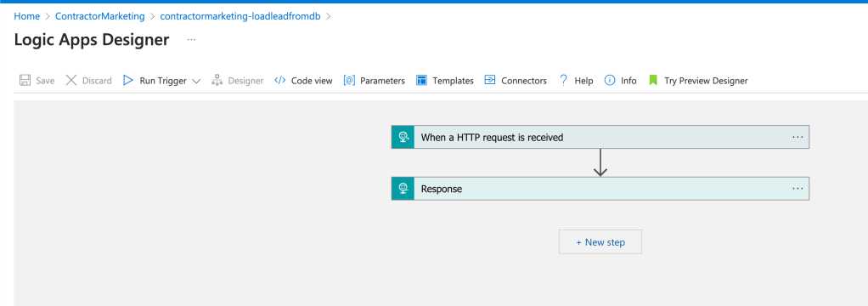Click the Run Trigger label
Viewport: 868px width, 306px height.
pyautogui.click(x=163, y=81)
